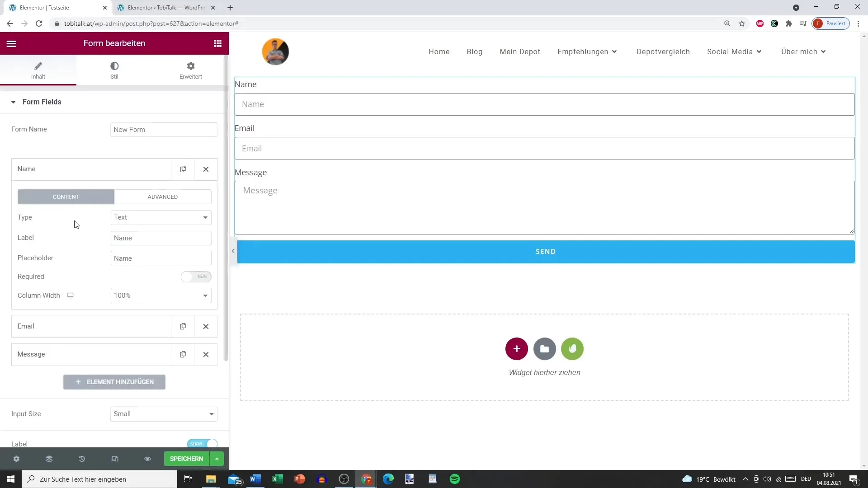Switch to responsive mode icon

(115, 459)
